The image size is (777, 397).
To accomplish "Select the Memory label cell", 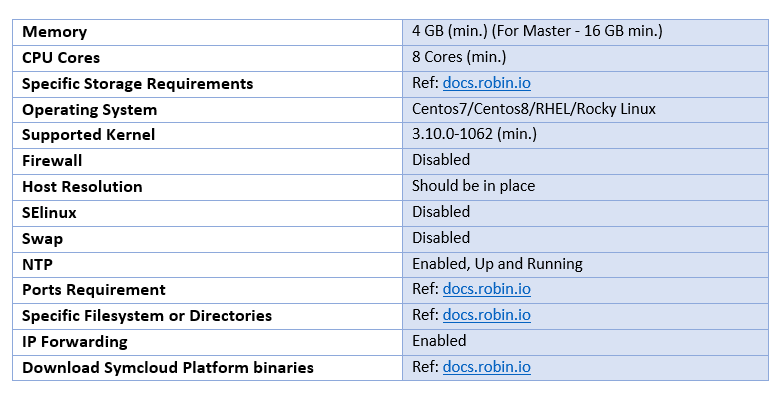I will pos(207,32).
